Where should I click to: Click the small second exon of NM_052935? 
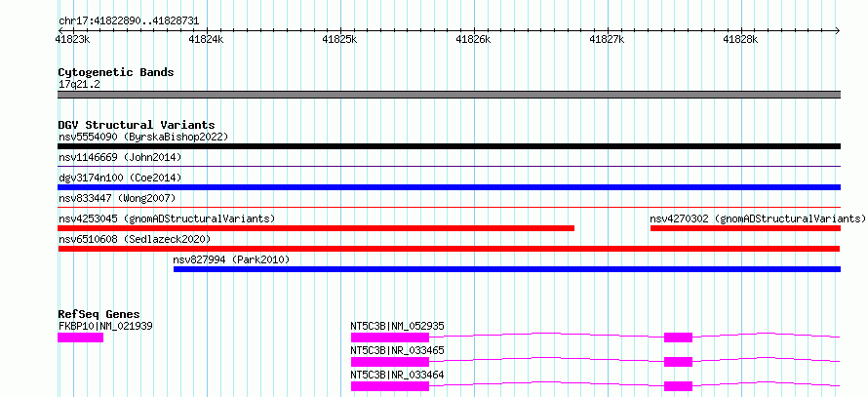click(x=678, y=337)
